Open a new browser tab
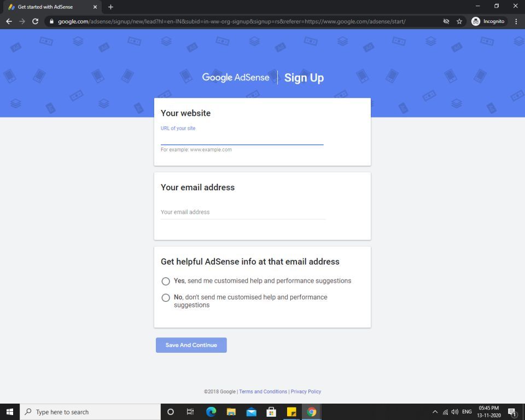Viewport: 525px width, 420px height. click(x=110, y=7)
